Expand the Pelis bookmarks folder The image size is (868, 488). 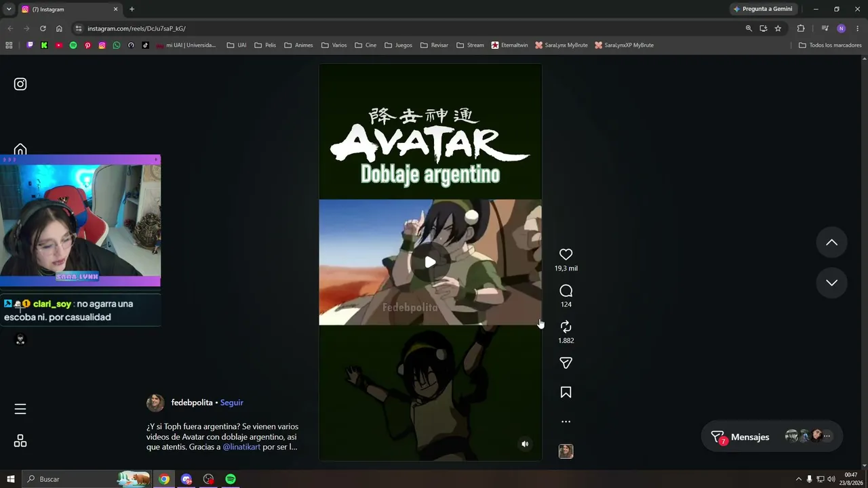[265, 45]
